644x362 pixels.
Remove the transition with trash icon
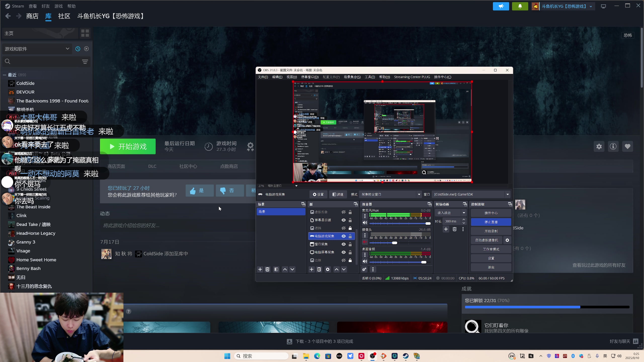[455, 229]
